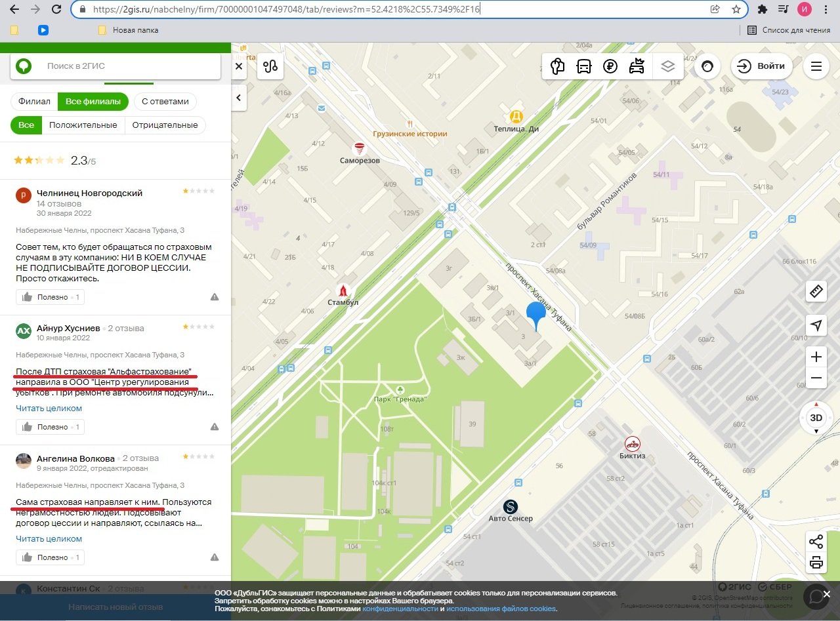Image resolution: width=840 pixels, height=621 pixels.
Task: Click Грузинские истории restaurant label
Action: coord(409,133)
